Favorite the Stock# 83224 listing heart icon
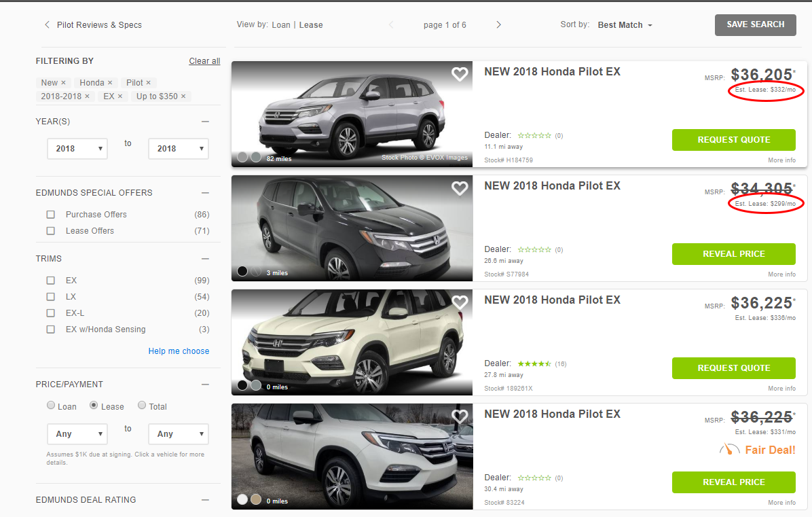 (460, 416)
